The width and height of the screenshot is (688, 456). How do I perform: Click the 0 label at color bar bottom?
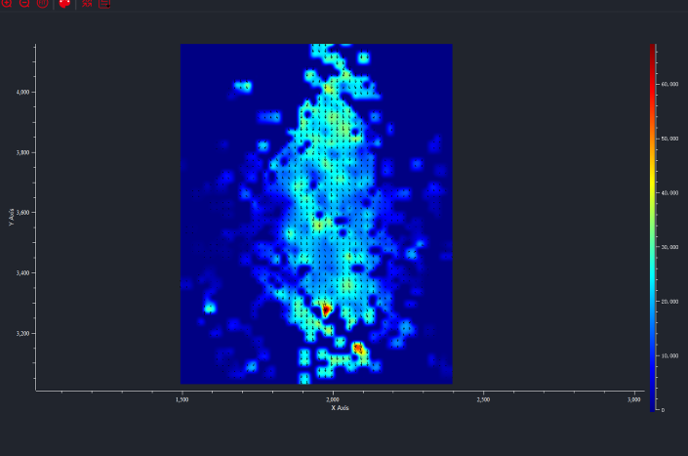click(x=661, y=410)
